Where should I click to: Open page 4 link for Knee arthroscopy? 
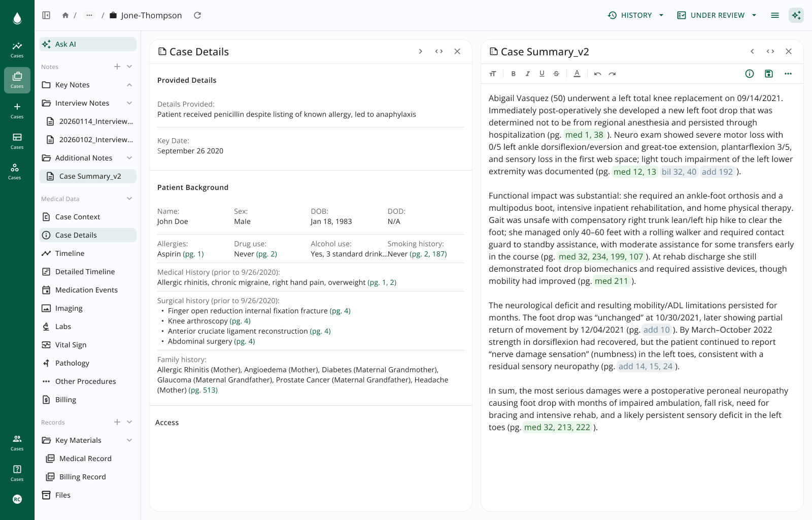pos(240,321)
